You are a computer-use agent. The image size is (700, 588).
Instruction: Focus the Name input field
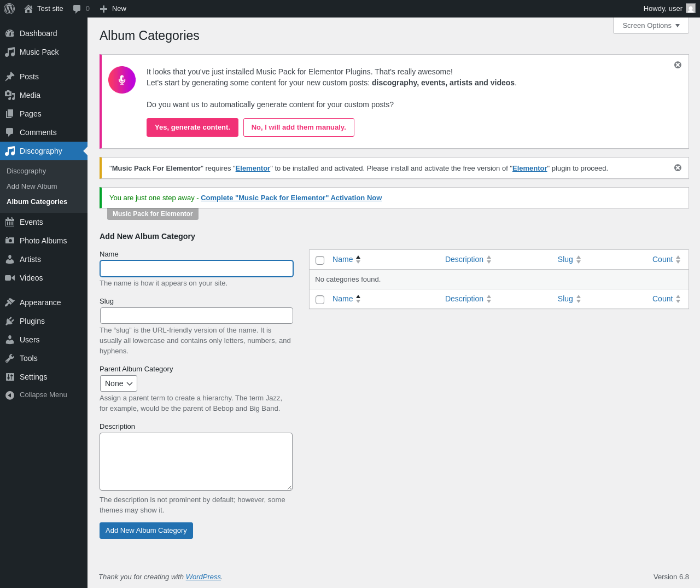click(x=197, y=269)
